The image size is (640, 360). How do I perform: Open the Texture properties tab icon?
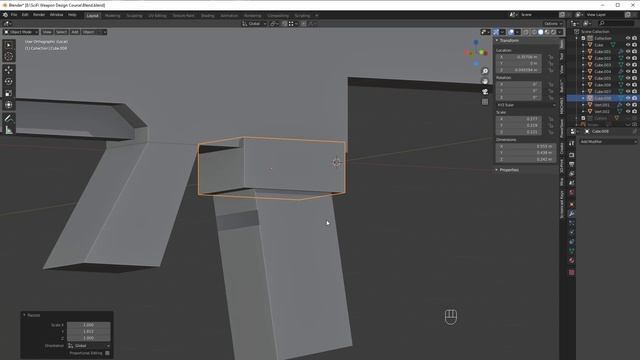[x=572, y=272]
